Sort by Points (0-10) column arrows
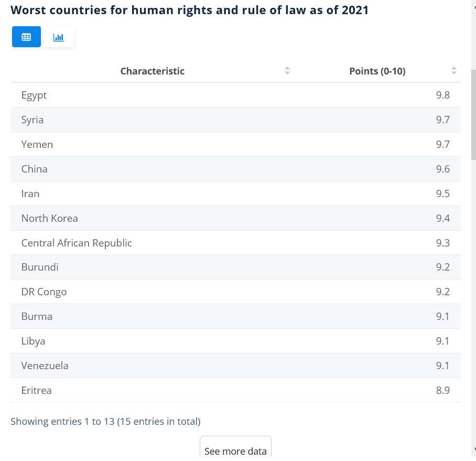 click(454, 71)
